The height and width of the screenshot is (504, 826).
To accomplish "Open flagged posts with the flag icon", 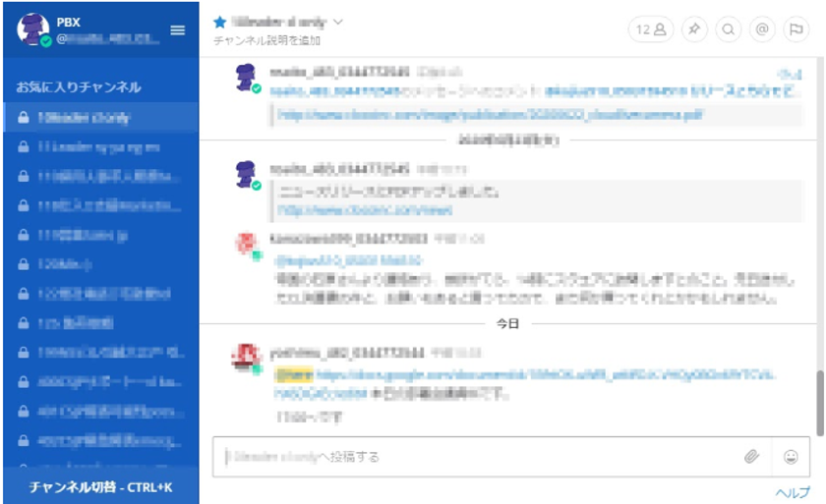I will tap(796, 29).
